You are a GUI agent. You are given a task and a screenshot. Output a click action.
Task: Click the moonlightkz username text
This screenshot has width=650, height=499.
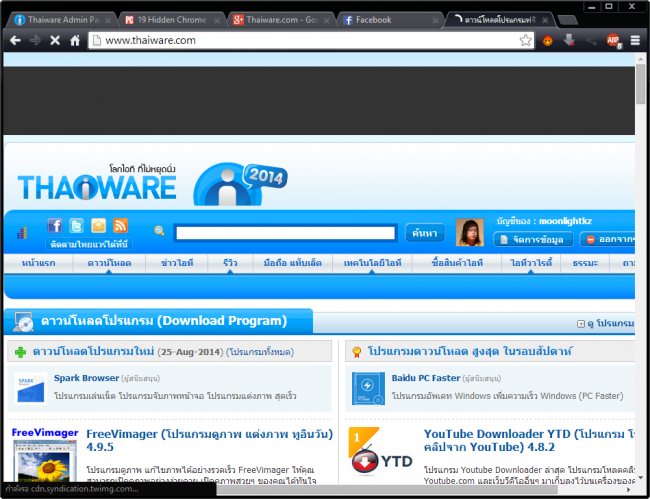pos(565,221)
